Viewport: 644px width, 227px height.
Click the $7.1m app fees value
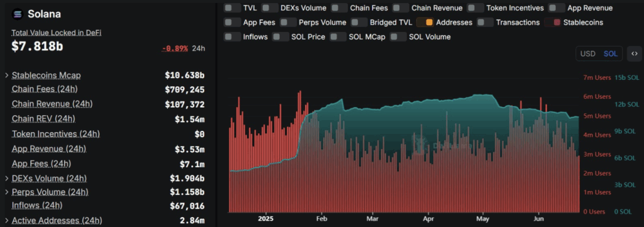(192, 164)
